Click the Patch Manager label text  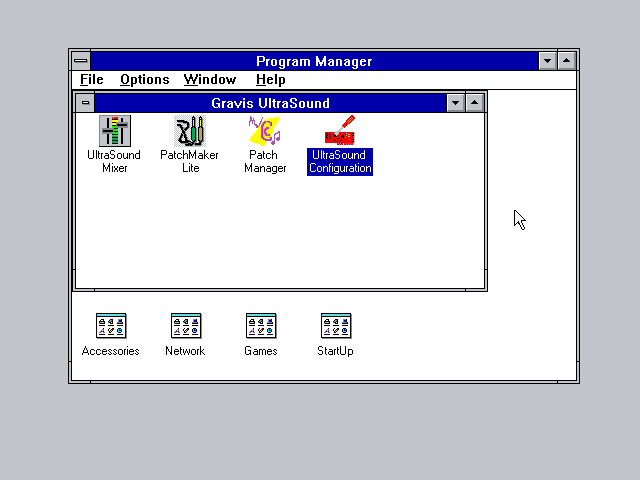(x=265, y=162)
